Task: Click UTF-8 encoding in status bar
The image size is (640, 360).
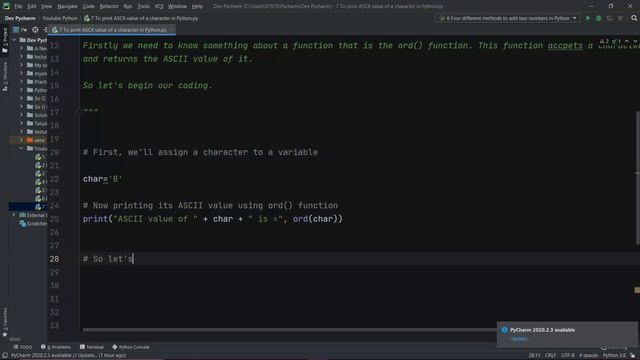Action: 568,356
